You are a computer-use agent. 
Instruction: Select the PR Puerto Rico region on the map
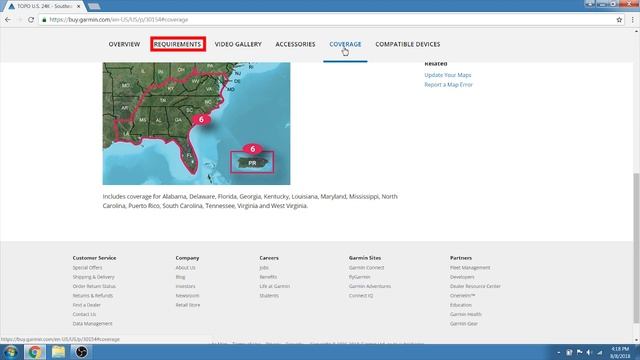(x=252, y=162)
